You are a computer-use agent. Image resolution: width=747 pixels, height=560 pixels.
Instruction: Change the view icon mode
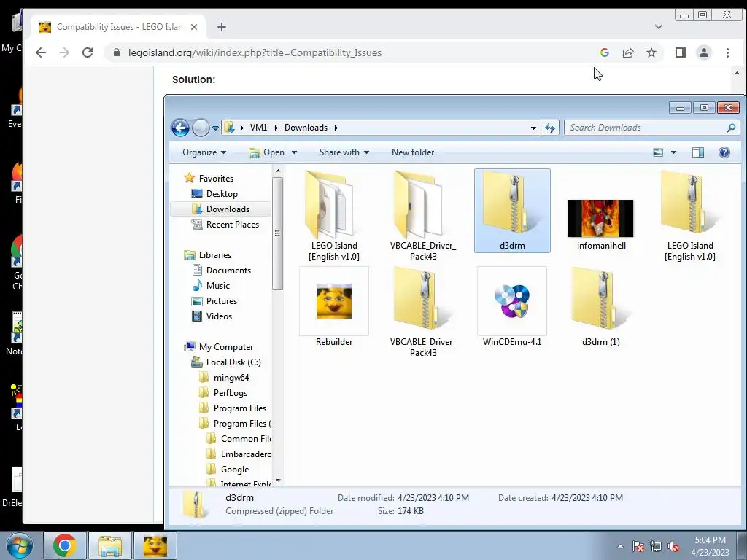tap(658, 152)
